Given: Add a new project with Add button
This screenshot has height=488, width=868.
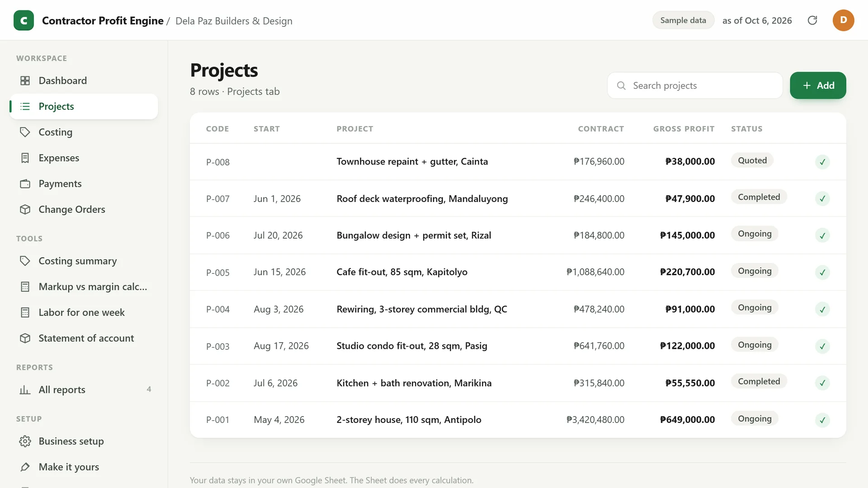Looking at the screenshot, I should click(818, 85).
